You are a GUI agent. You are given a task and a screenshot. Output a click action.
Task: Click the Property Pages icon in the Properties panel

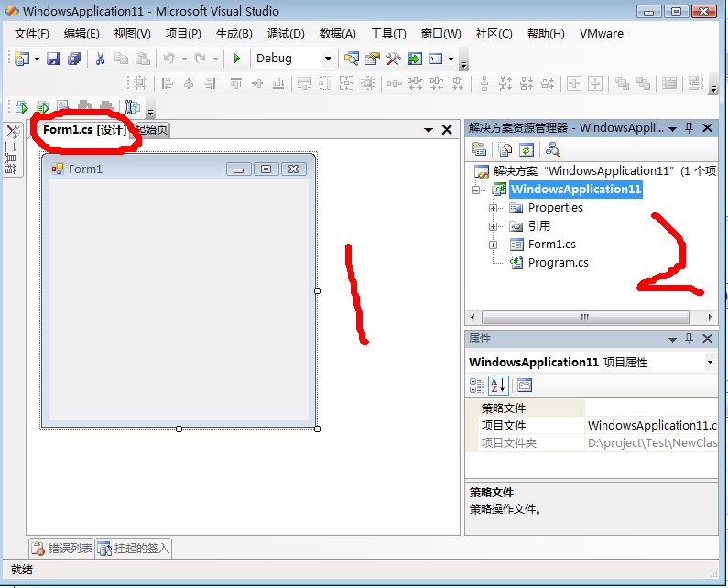pyautogui.click(x=524, y=386)
